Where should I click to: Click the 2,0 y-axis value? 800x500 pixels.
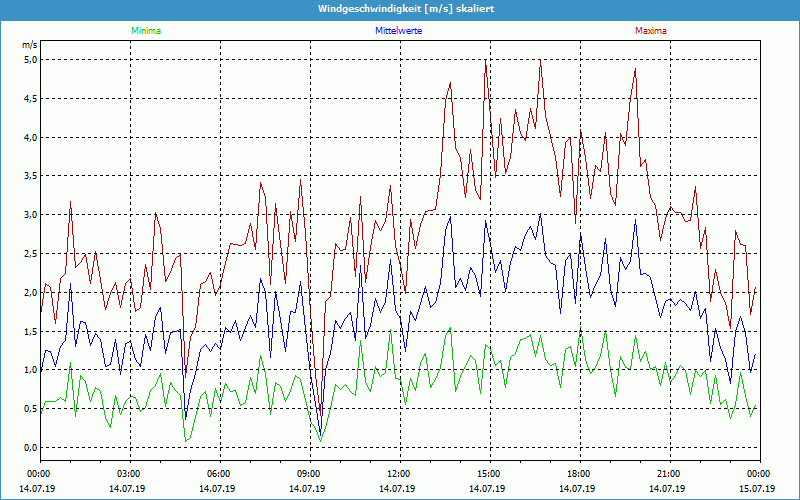(x=31, y=292)
